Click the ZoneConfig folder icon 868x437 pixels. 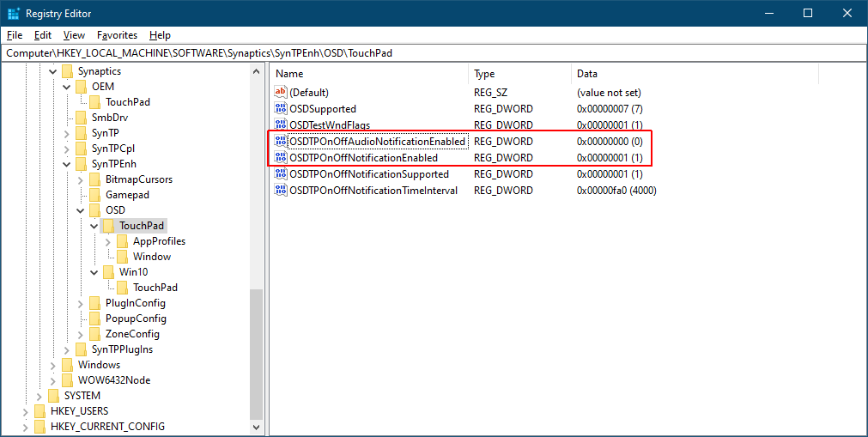(x=95, y=334)
